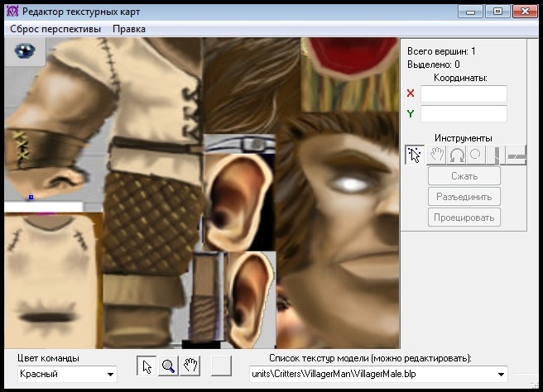
Task: Open the Сброс перспективы menu
Action: tap(55, 28)
